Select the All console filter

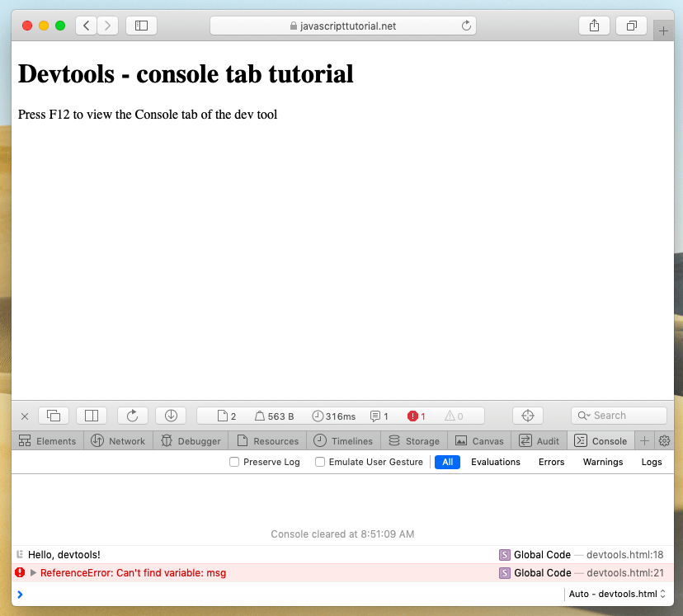(447, 462)
